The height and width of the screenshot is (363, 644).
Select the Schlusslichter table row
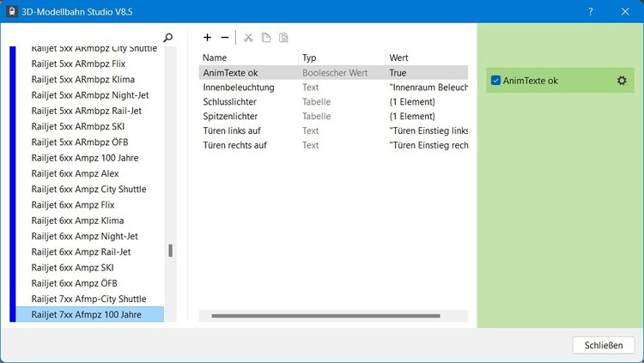[230, 102]
